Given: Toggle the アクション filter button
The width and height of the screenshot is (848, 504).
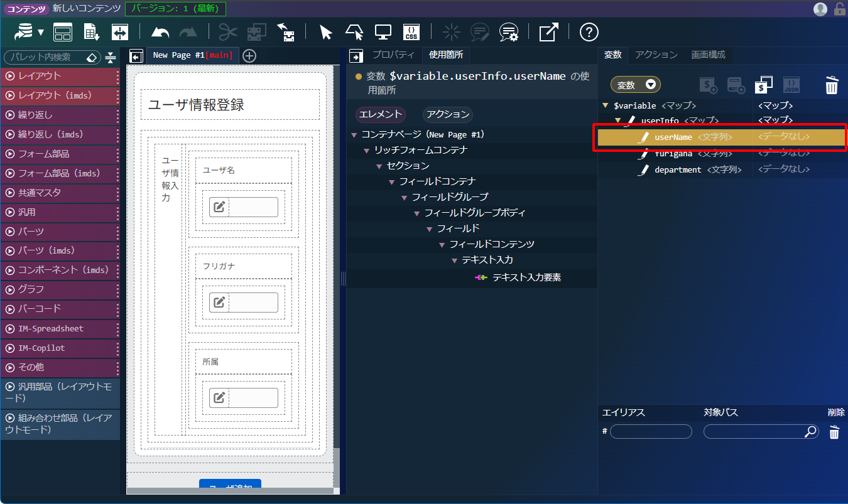Looking at the screenshot, I should point(448,114).
